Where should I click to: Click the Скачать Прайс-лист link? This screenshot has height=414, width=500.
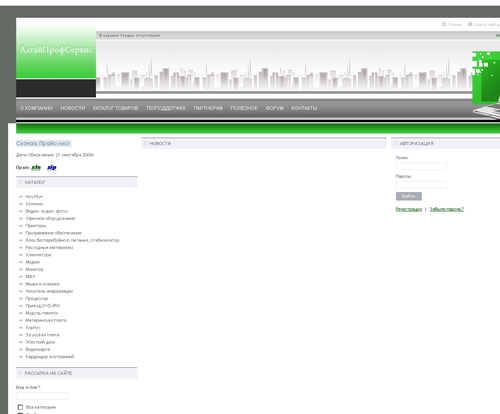(x=43, y=143)
